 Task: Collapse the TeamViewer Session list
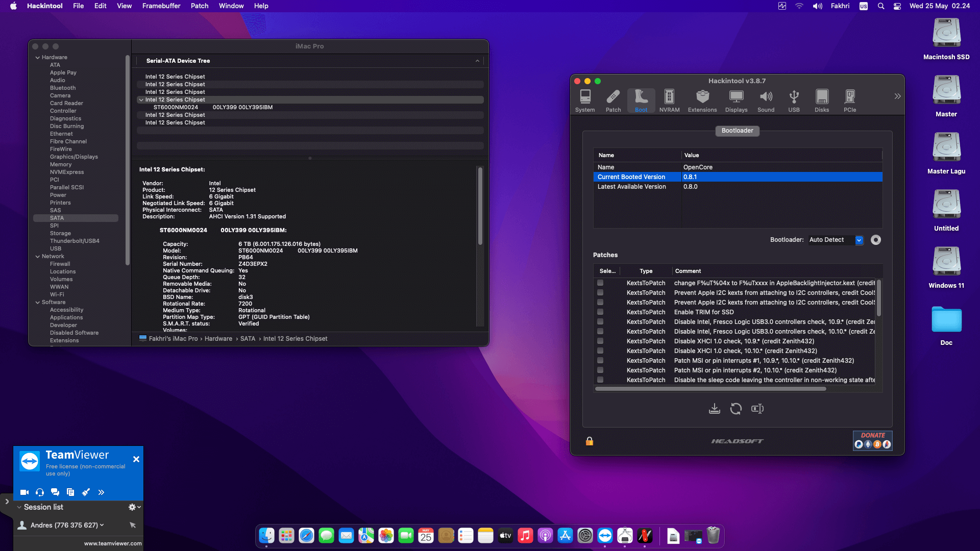tap(19, 507)
